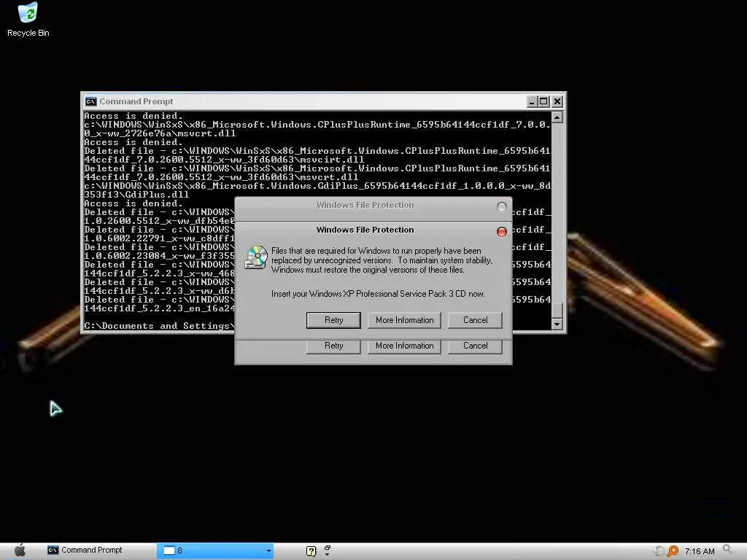Click the greyed Windows File Protection title
Screen dimensions: 747x560
pyautogui.click(x=365, y=205)
